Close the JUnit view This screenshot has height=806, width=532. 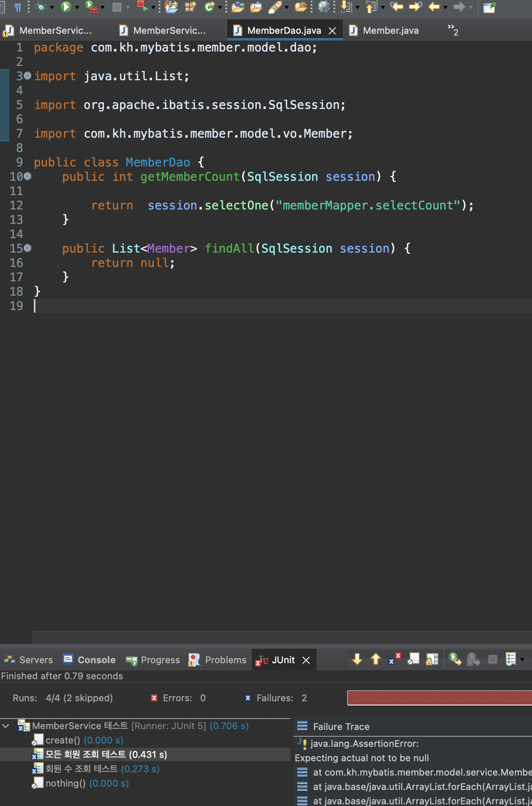coord(307,660)
